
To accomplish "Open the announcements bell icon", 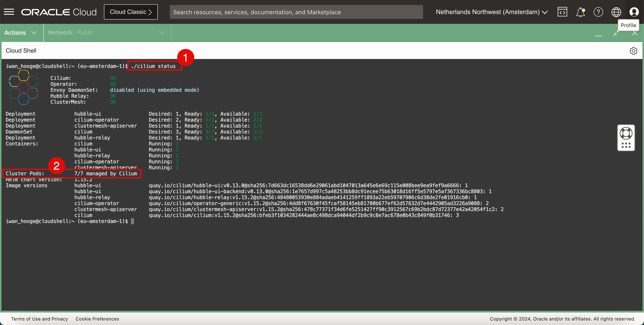I will [x=580, y=12].
